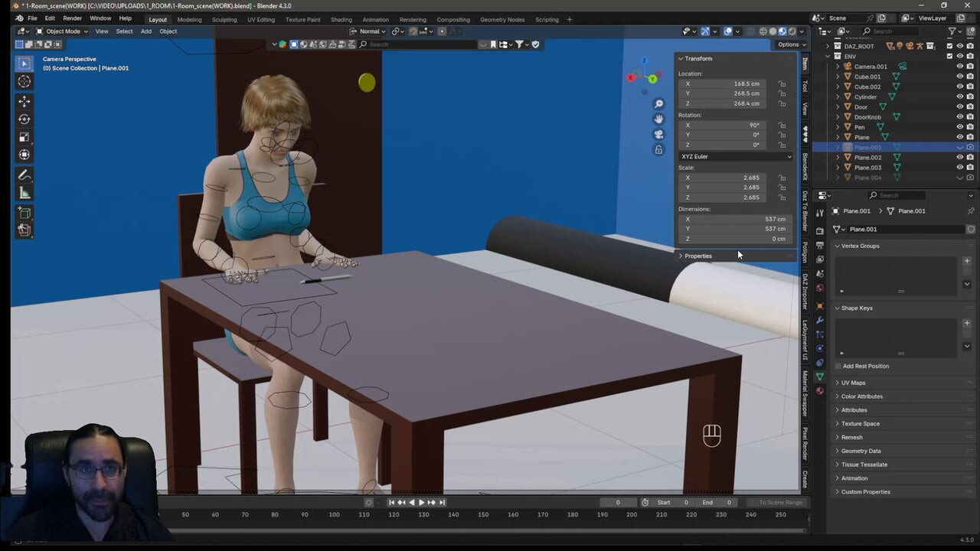
Task: Hide Camera.001 in viewport via eye icon
Action: [959, 67]
